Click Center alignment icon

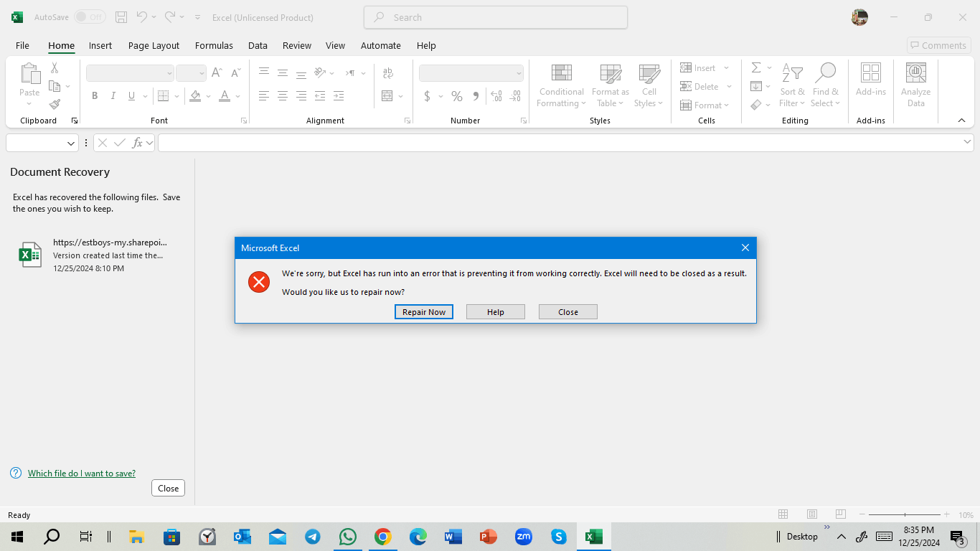coord(283,96)
